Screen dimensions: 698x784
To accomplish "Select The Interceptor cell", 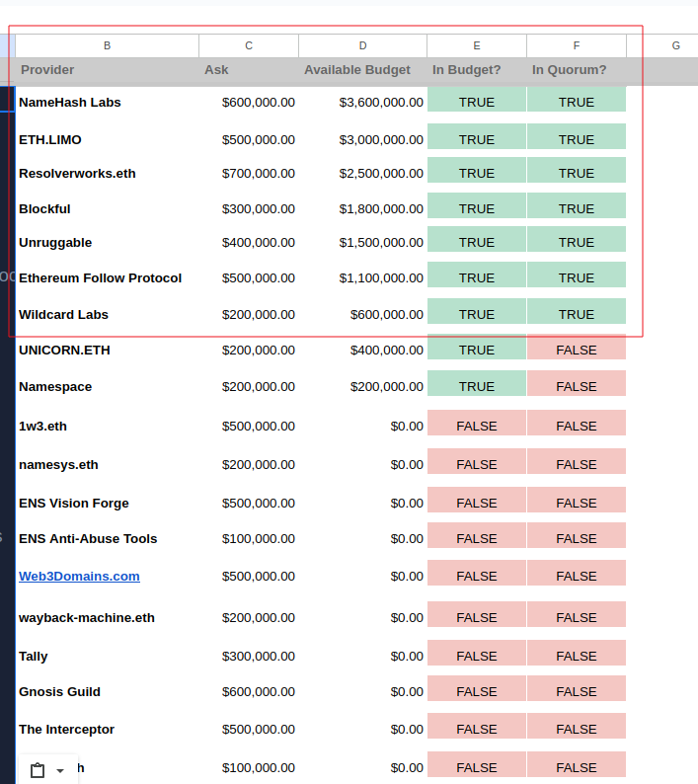I will tap(66, 729).
